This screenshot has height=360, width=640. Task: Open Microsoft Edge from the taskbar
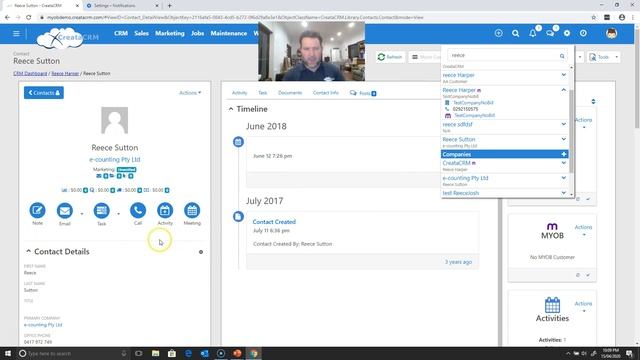click(188, 353)
